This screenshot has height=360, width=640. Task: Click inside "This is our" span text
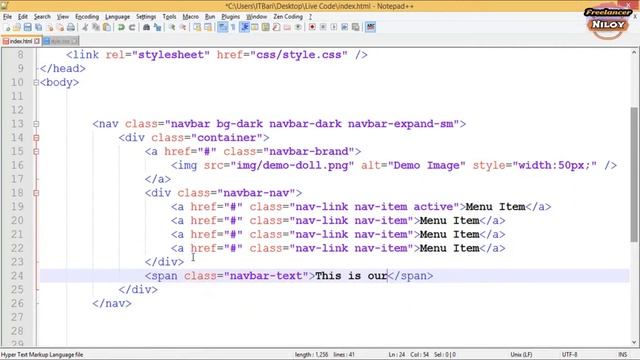click(x=351, y=276)
